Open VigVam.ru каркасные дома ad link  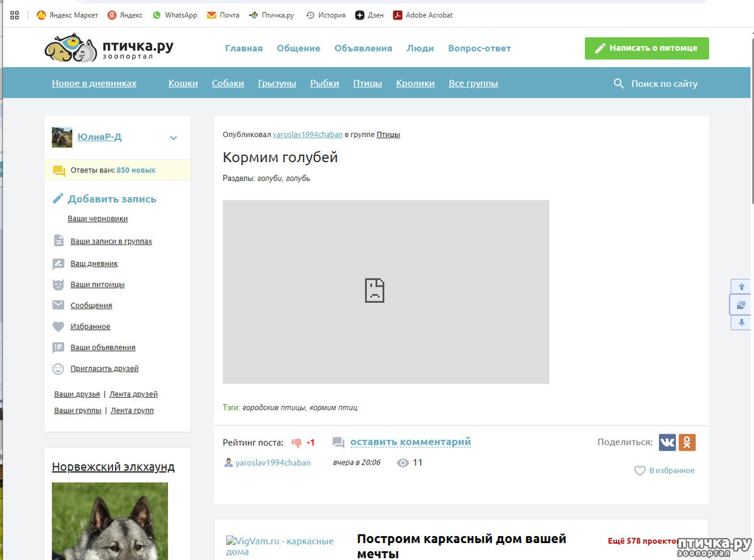click(x=280, y=546)
